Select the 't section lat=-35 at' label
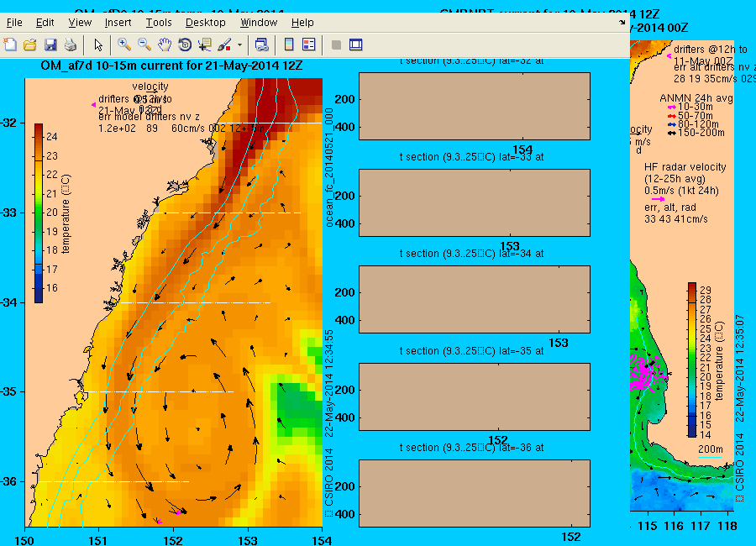Screen dimensions: 756x546 [471, 350]
